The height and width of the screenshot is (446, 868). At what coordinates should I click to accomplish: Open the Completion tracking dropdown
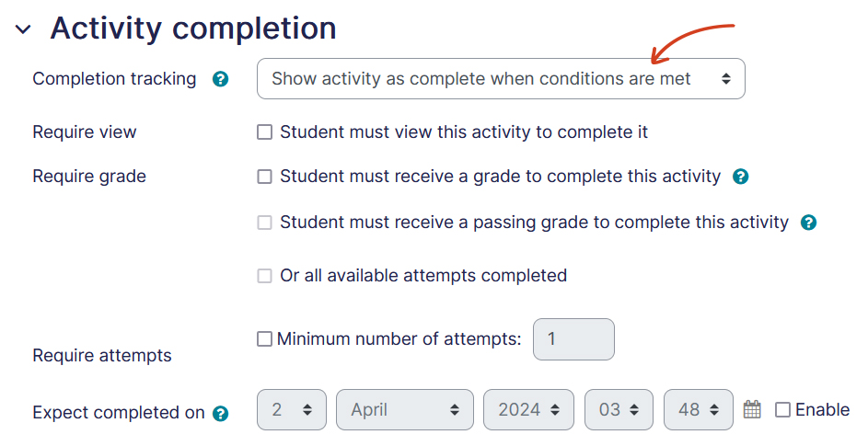point(501,79)
